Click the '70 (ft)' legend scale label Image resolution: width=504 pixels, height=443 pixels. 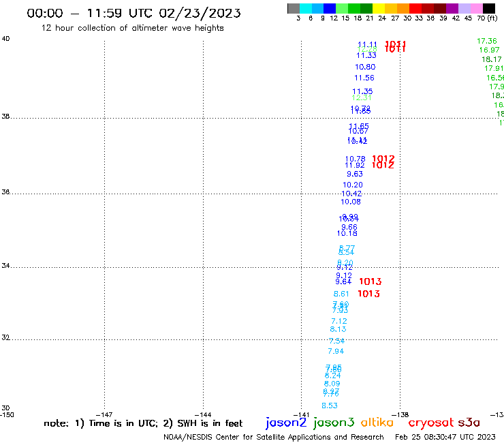pyautogui.click(x=487, y=18)
